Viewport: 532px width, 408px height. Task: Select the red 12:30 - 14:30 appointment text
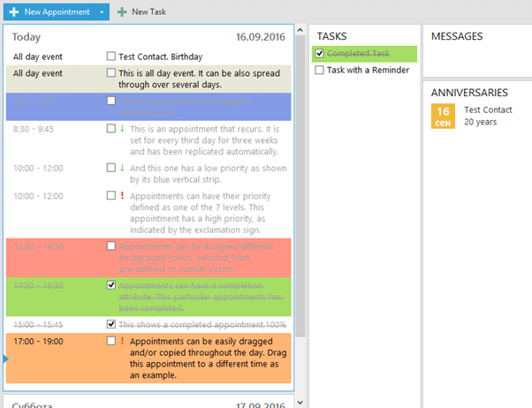tap(196, 257)
